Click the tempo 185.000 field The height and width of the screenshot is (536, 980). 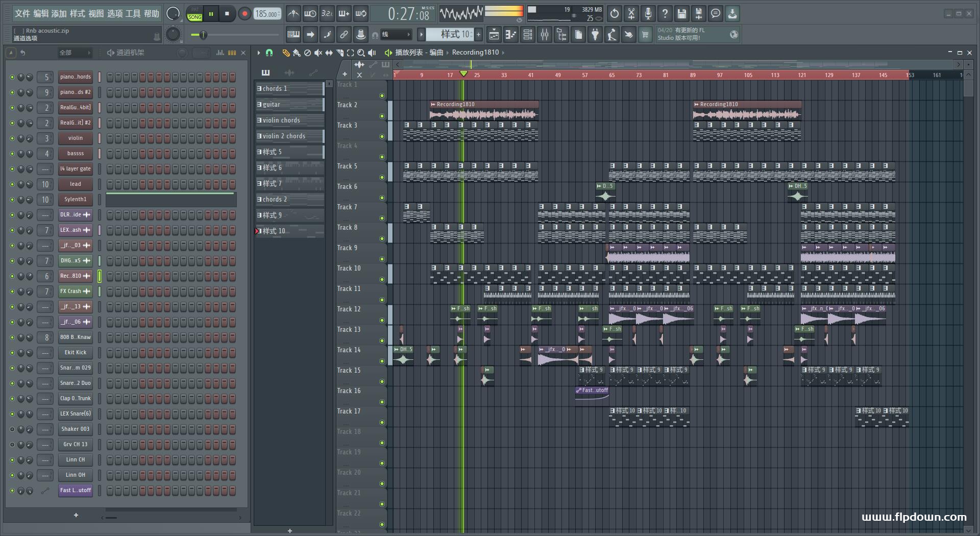click(267, 14)
